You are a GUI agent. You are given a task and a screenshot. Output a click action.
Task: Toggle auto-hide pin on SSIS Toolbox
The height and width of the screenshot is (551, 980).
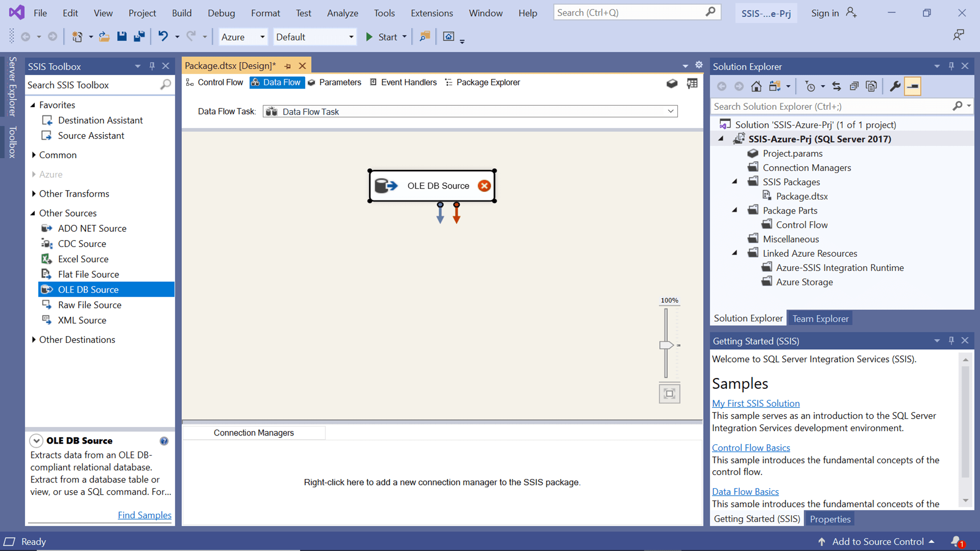point(152,66)
